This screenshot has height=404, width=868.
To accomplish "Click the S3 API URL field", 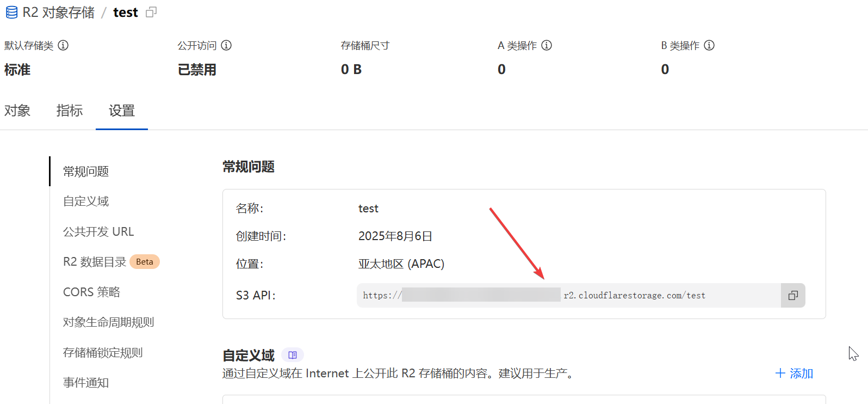I will point(568,295).
